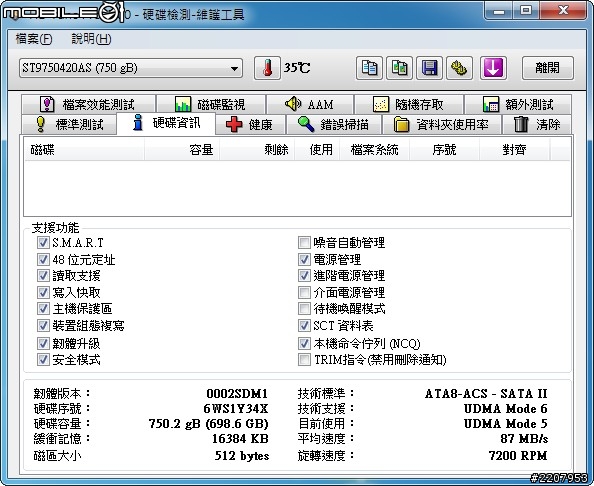
Task: Toggle the S.M.A.R.T checkbox
Action: pyautogui.click(x=43, y=242)
